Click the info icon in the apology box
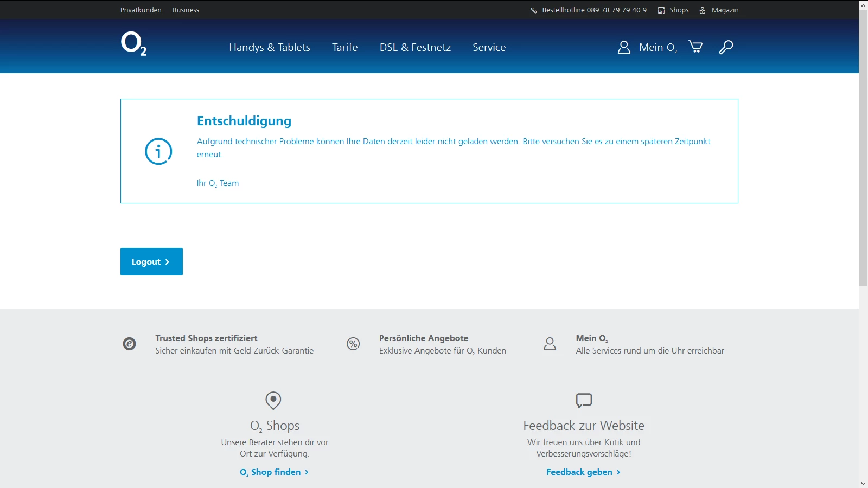 (x=158, y=151)
